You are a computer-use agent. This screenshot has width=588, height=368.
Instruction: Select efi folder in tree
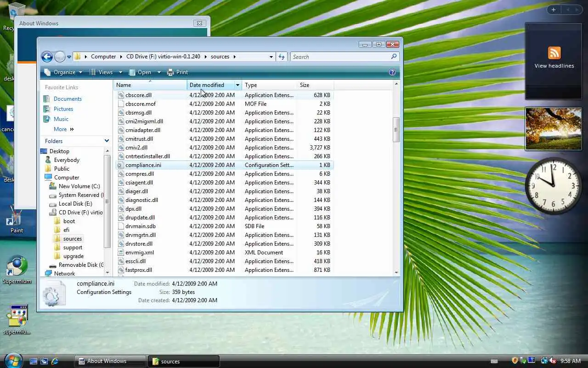coord(66,230)
